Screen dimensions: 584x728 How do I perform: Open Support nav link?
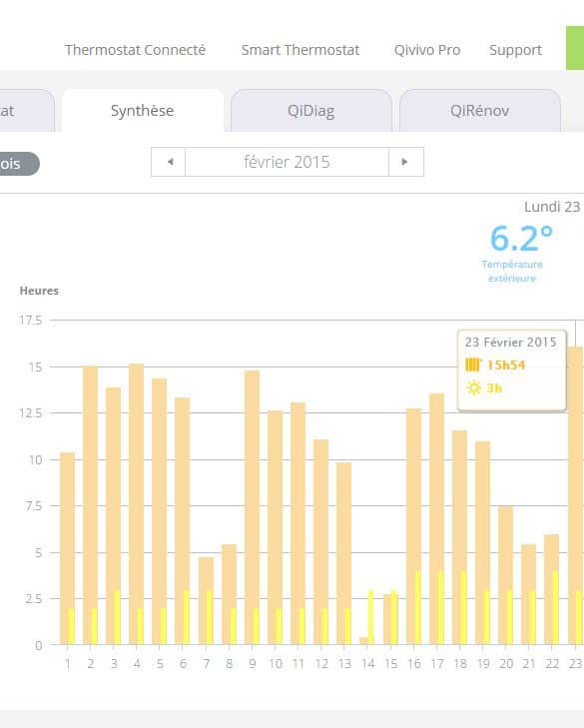pos(515,50)
